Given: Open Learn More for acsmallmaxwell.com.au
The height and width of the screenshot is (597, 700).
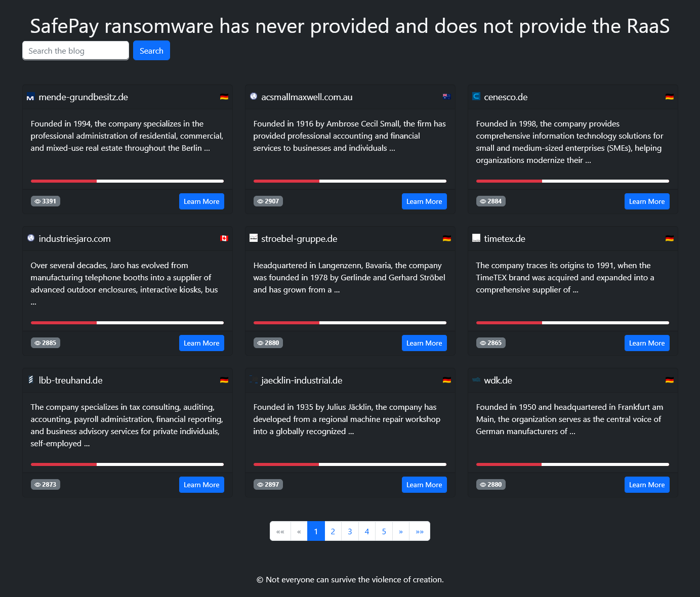Looking at the screenshot, I should click(424, 201).
